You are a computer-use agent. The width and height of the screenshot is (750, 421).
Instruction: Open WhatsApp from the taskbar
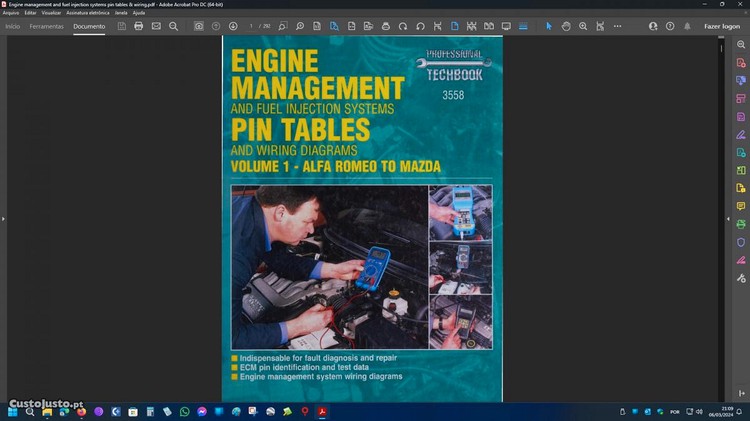tap(185, 411)
